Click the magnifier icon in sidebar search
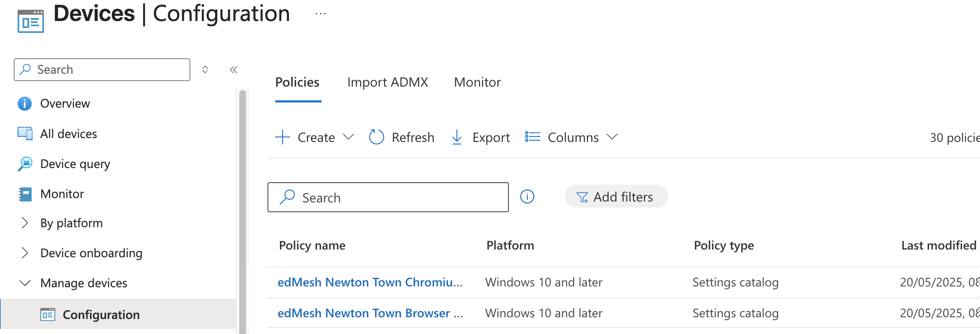This screenshot has height=334, width=980. 25,69
